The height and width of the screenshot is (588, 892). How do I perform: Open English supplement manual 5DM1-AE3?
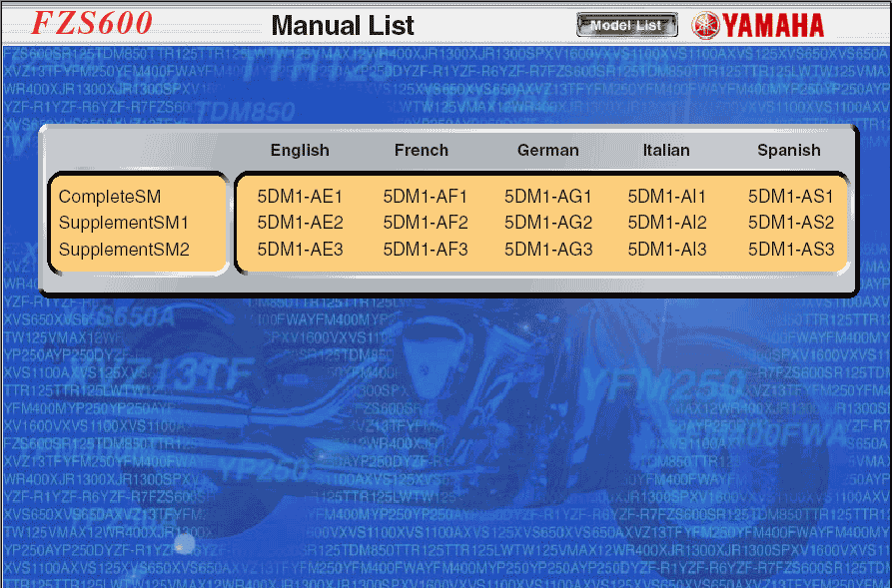click(300, 249)
